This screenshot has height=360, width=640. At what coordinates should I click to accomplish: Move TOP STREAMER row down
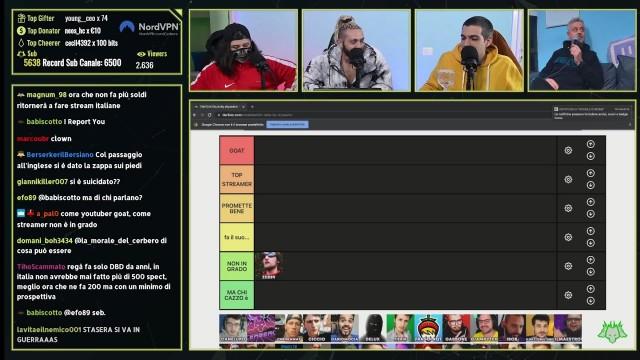[x=591, y=185]
